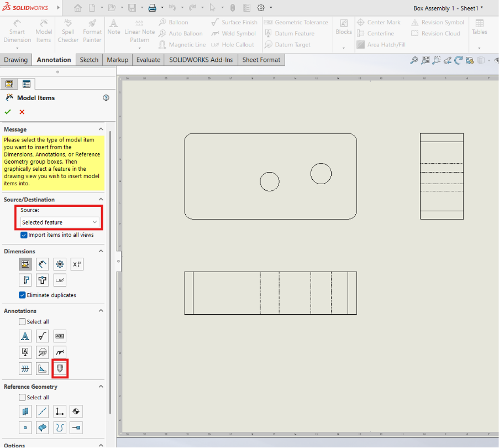
Task: Click the Model Items ribbon button
Action: [x=44, y=31]
